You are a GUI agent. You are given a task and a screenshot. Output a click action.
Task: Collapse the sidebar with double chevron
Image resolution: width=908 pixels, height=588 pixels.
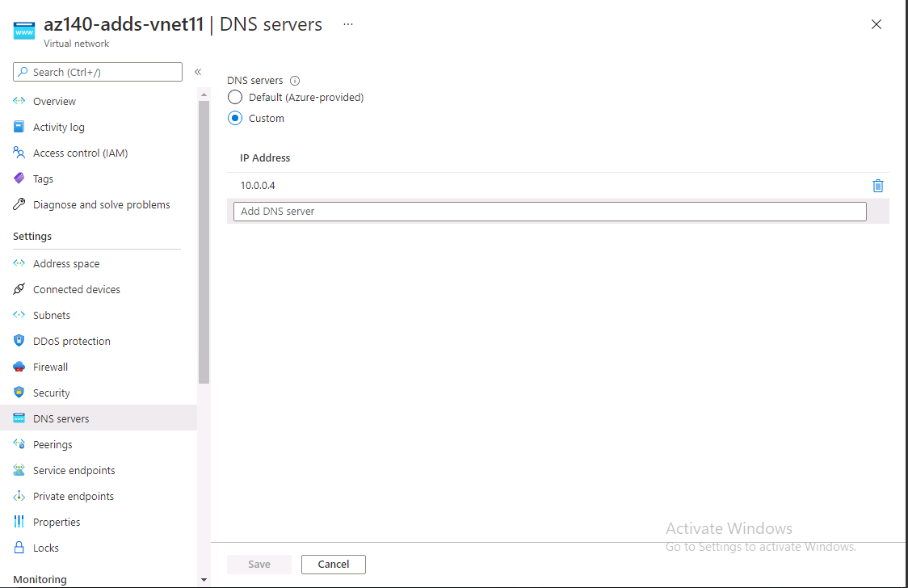click(198, 71)
